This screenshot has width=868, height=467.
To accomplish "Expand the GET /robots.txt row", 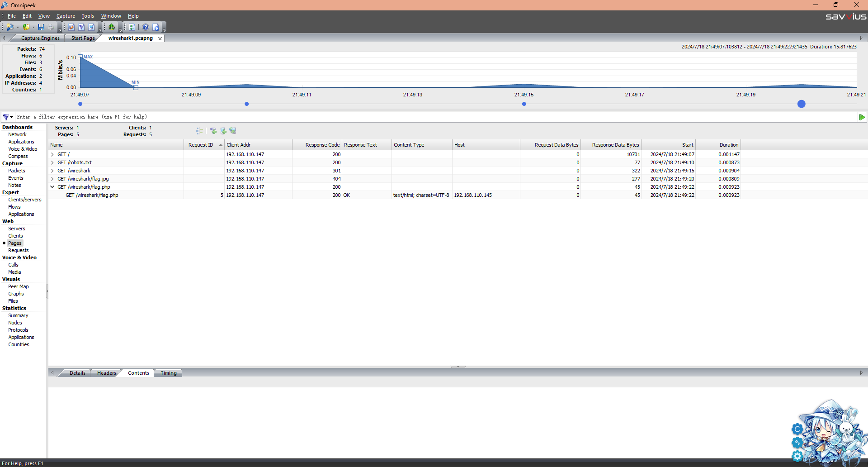I will coord(52,162).
